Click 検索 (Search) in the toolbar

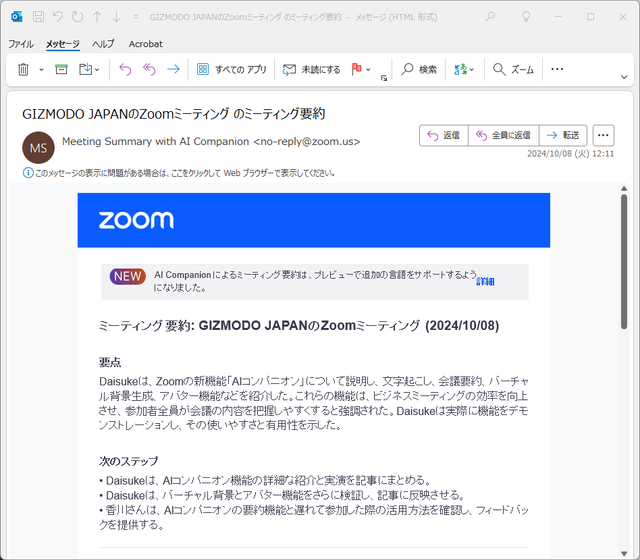tap(419, 69)
